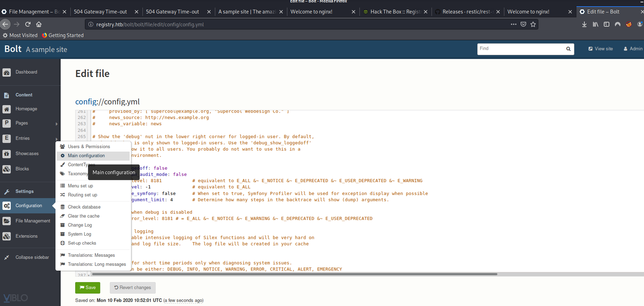Click the browser address bar URL

[150, 24]
